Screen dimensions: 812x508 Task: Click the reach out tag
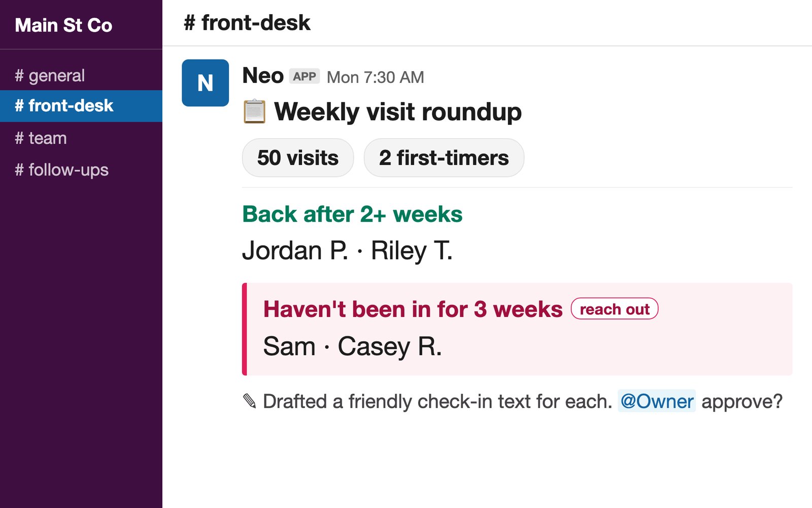[615, 309]
